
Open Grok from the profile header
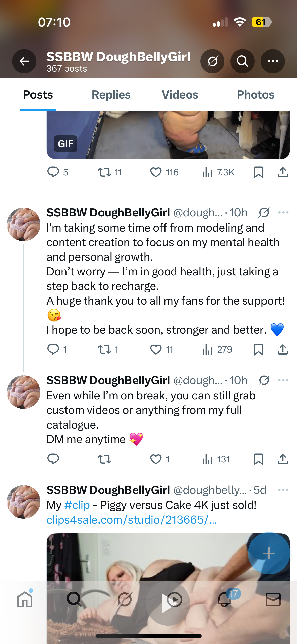pyautogui.click(x=212, y=61)
